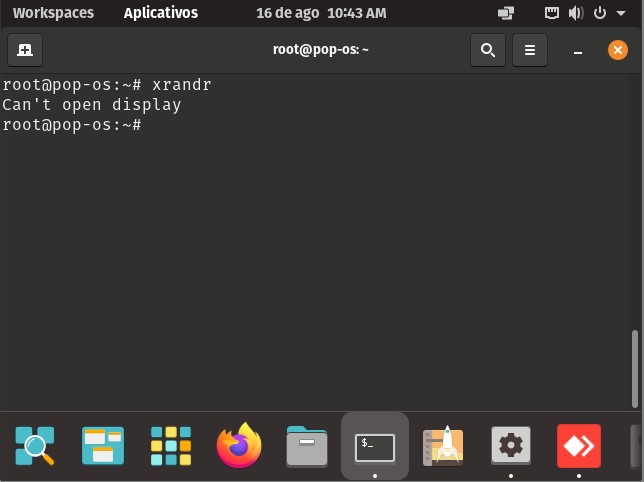Click the power icon in top bar
The image size is (644, 482).
(x=600, y=13)
